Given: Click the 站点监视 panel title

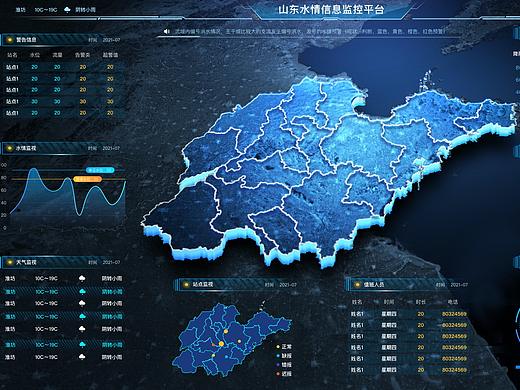Looking at the screenshot, I should [x=203, y=284].
